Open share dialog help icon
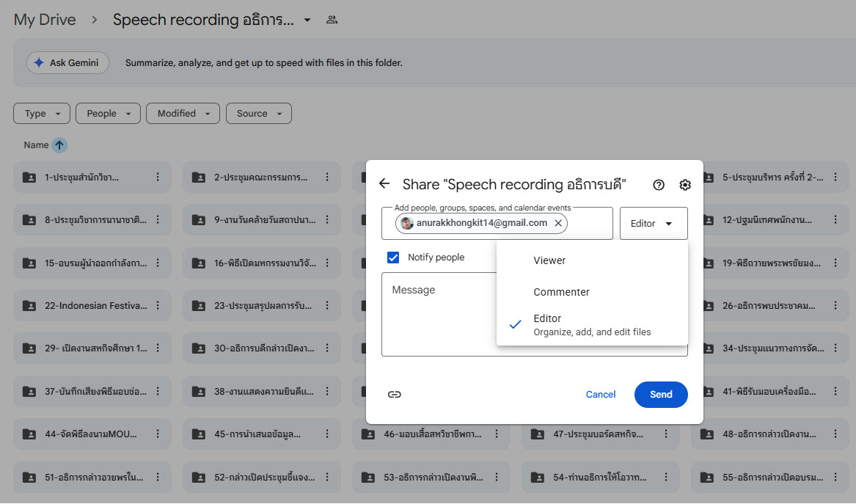Screen dimensions: 856x504 (x=659, y=185)
